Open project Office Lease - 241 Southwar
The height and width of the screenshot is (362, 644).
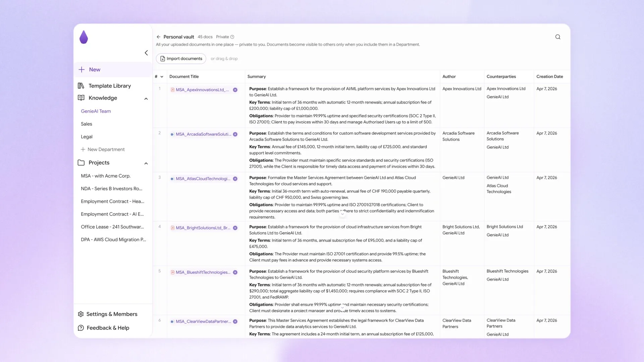[x=112, y=227]
